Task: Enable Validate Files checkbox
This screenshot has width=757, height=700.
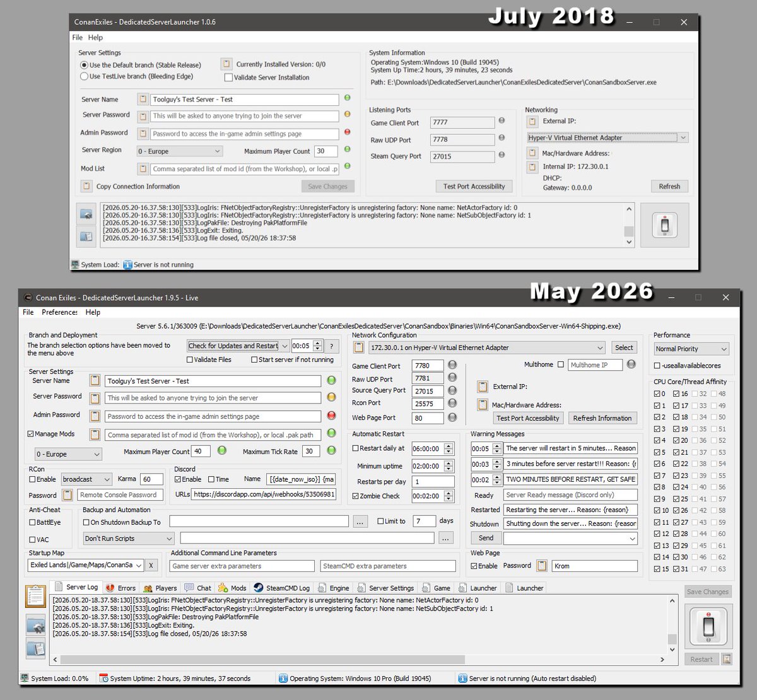Action: point(190,359)
